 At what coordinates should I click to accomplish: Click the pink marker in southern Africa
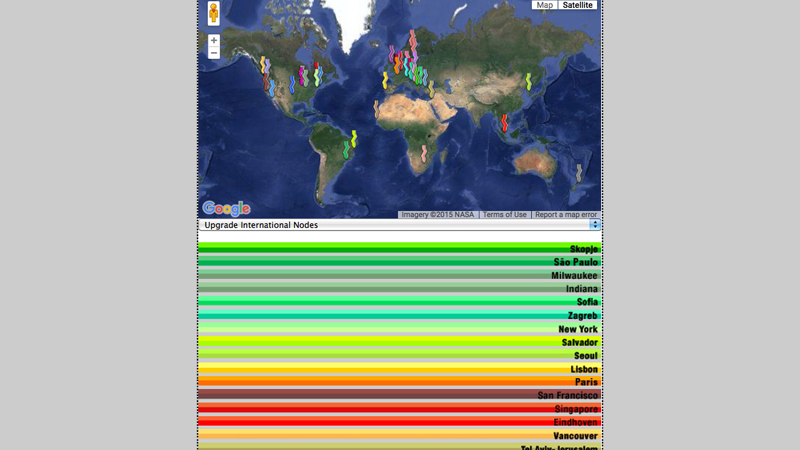425,154
